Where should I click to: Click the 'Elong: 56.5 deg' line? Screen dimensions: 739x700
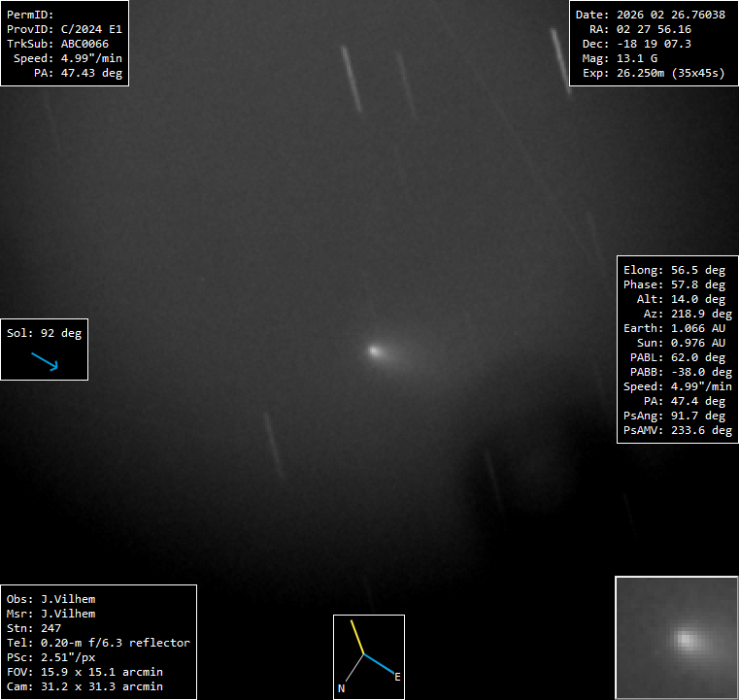coord(675,270)
